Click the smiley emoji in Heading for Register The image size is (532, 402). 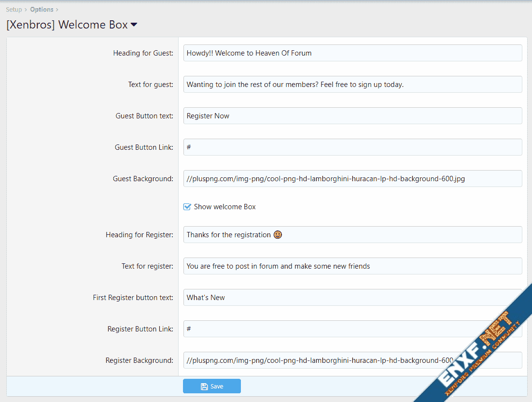pyautogui.click(x=278, y=235)
